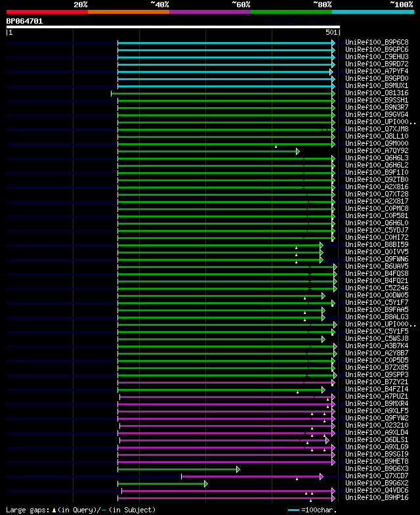
Task: Open UniRef100_C0HI72 hit
Action: (x=377, y=238)
